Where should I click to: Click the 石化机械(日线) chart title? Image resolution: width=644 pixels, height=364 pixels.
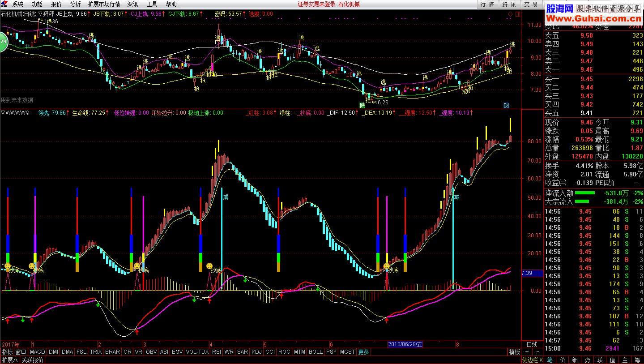click(18, 14)
